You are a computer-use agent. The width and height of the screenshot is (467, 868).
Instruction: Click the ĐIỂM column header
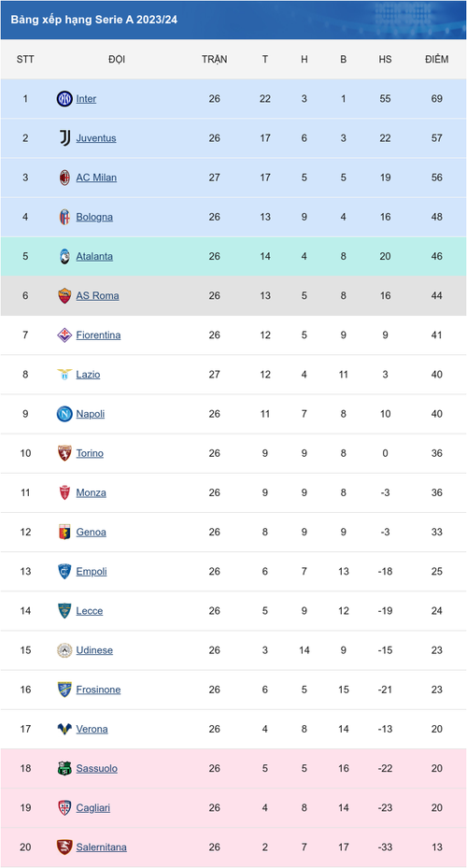click(x=437, y=59)
